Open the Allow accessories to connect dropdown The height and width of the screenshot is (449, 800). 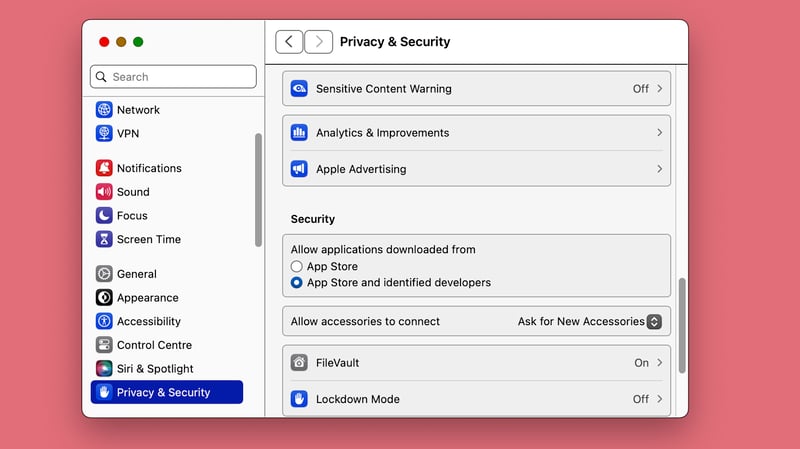[x=654, y=322]
